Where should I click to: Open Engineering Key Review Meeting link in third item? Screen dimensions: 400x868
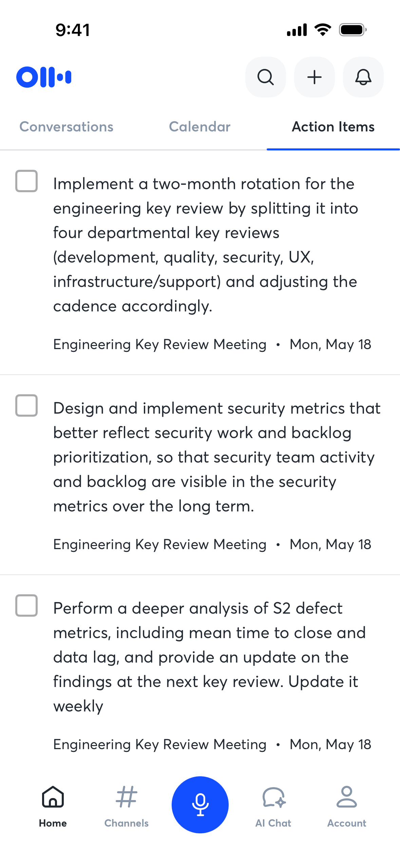[160, 744]
